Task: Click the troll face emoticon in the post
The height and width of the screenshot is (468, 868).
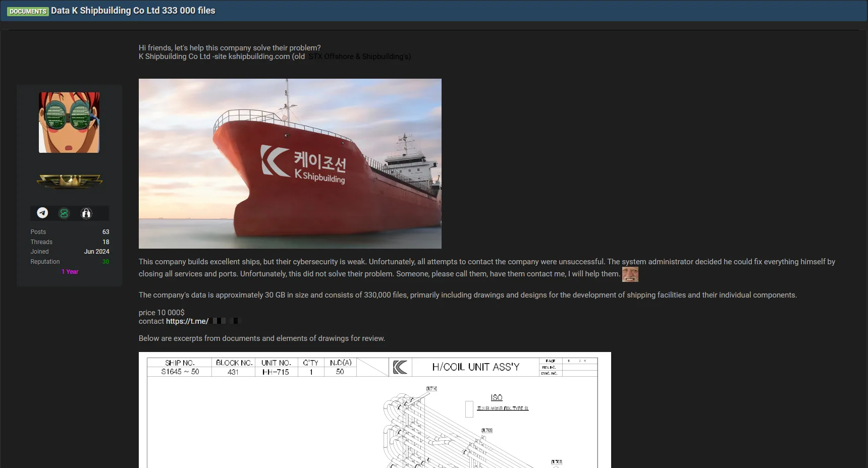Action: (630, 274)
